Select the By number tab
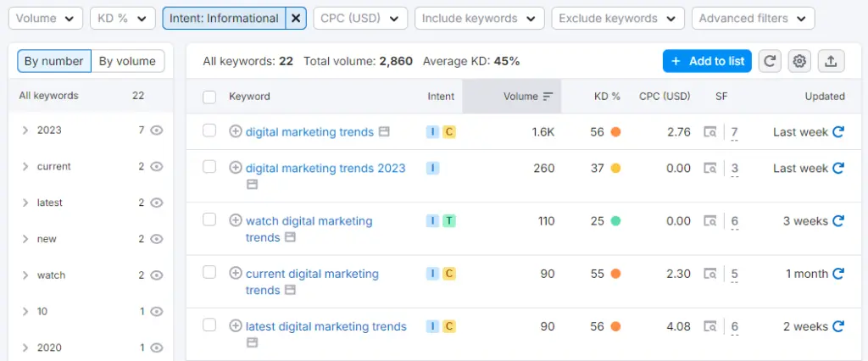The width and height of the screenshot is (868, 361). click(x=54, y=61)
